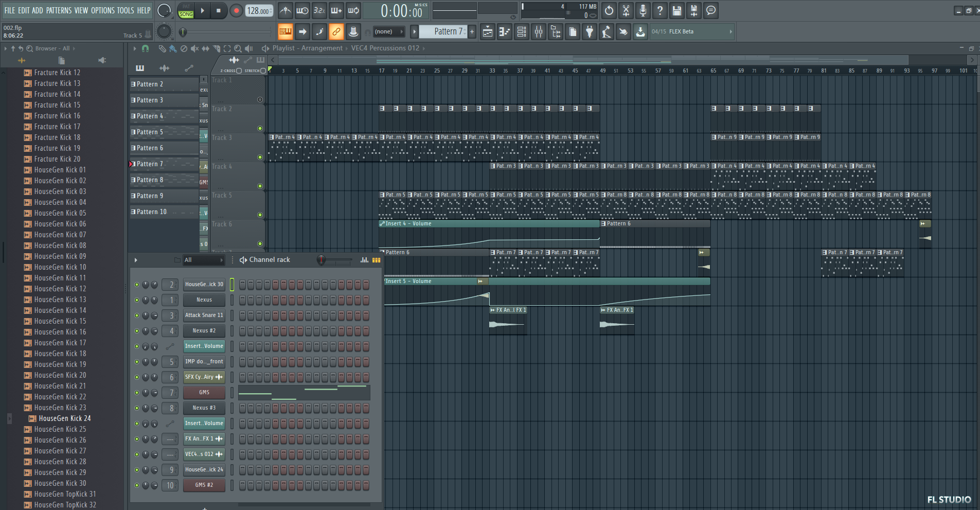This screenshot has height=510, width=980.
Task: Open the Playlist view icon
Action: 488,32
